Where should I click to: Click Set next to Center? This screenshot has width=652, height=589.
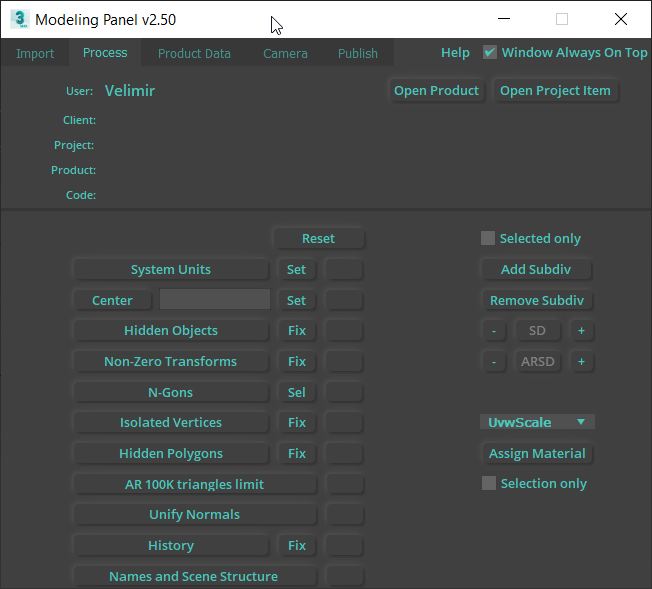(x=296, y=300)
